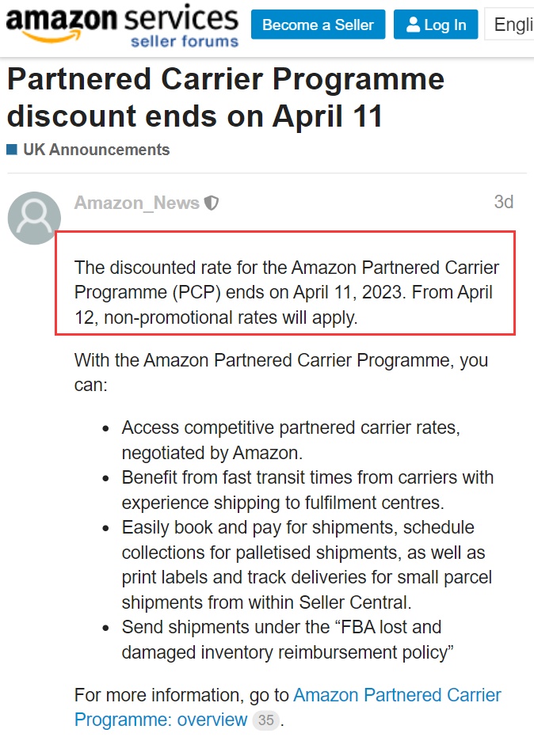The width and height of the screenshot is (534, 756).
Task: Open the Amazon_News username profile
Action: pyautogui.click(x=136, y=203)
